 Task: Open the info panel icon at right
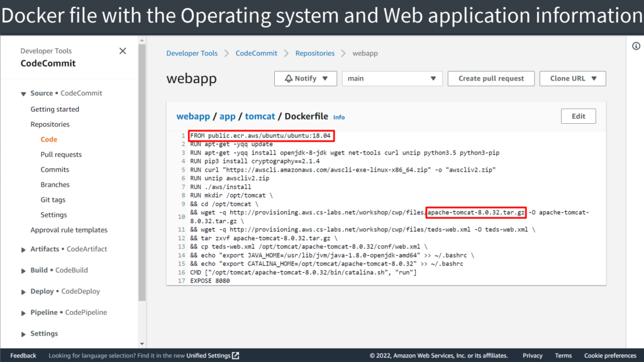[636, 46]
